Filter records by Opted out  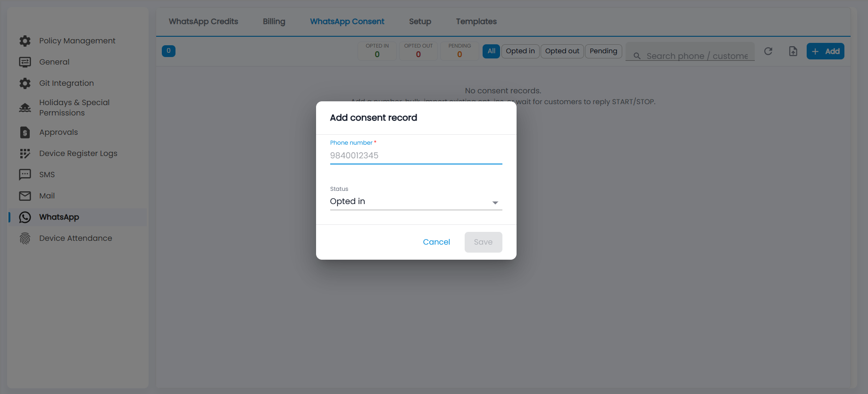point(562,51)
